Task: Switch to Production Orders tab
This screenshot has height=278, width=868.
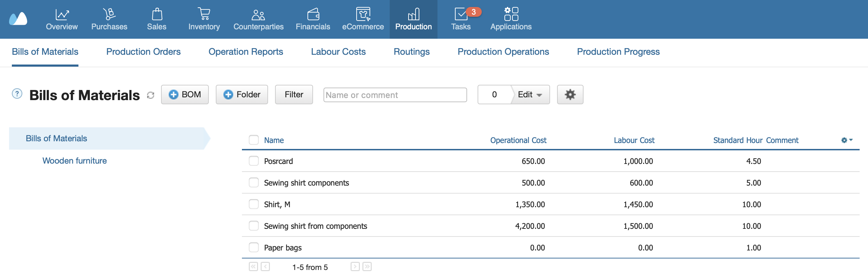Action: [x=143, y=52]
